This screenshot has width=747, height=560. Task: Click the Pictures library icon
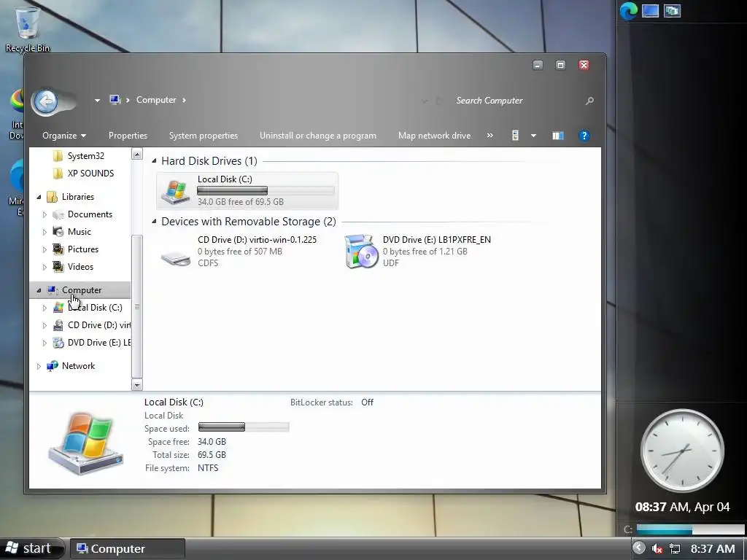click(x=58, y=249)
